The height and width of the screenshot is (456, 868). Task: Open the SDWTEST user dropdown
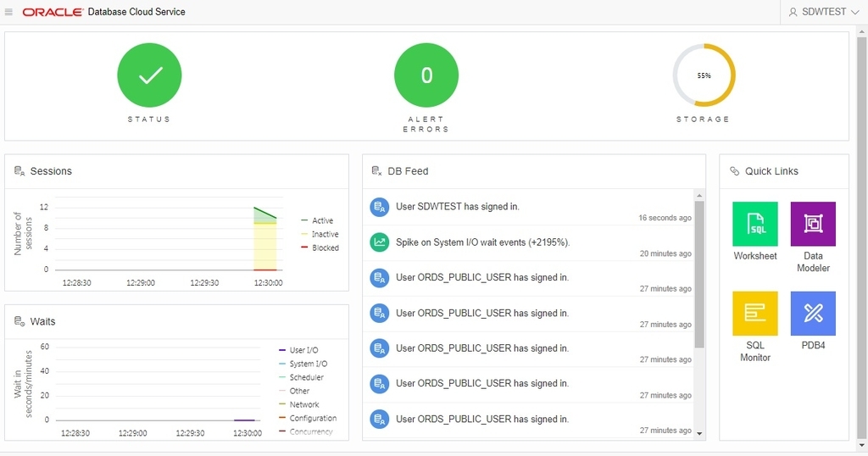pyautogui.click(x=824, y=12)
